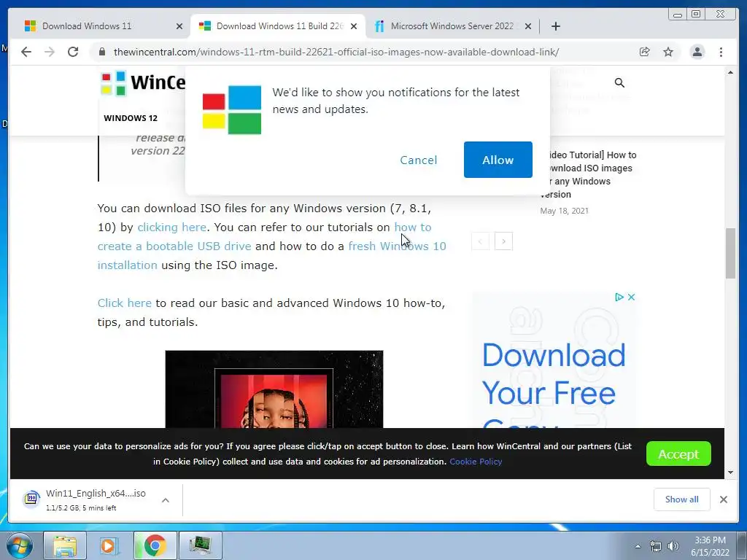Open the network tray icon
This screenshot has height=560, width=747.
[656, 546]
